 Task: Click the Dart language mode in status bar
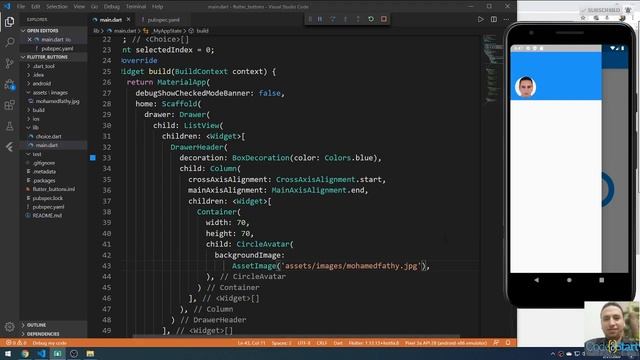click(338, 343)
